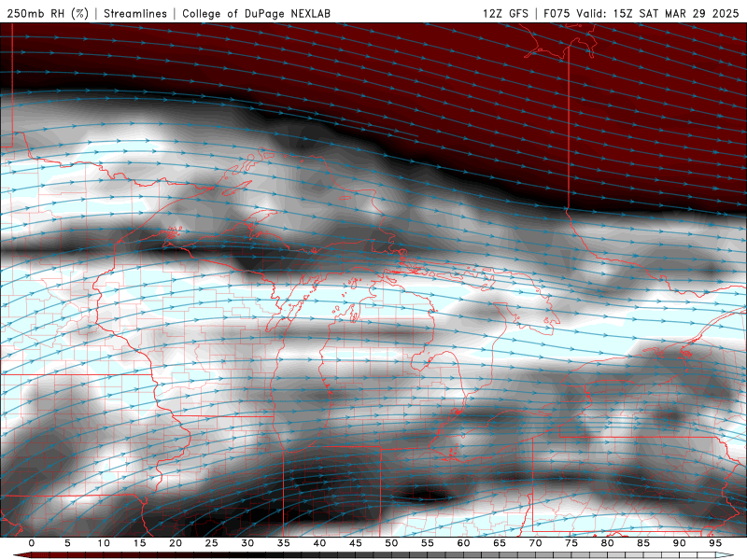This screenshot has width=747, height=560.
Task: Select the "65" scale label
Action: click(500, 543)
